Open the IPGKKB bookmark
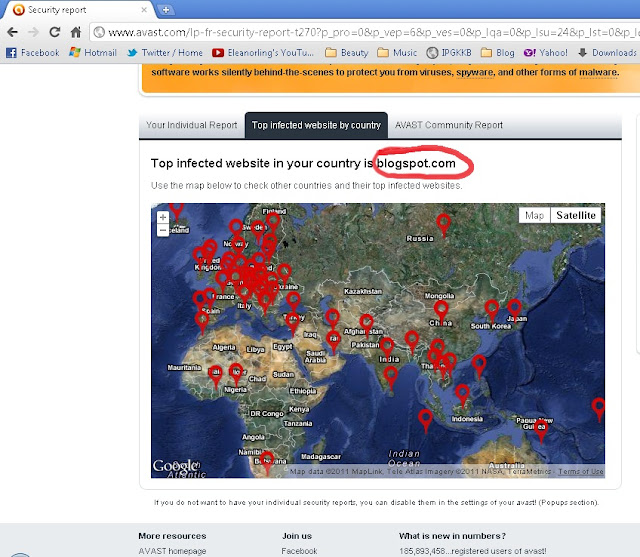The width and height of the screenshot is (640, 557). click(449, 53)
